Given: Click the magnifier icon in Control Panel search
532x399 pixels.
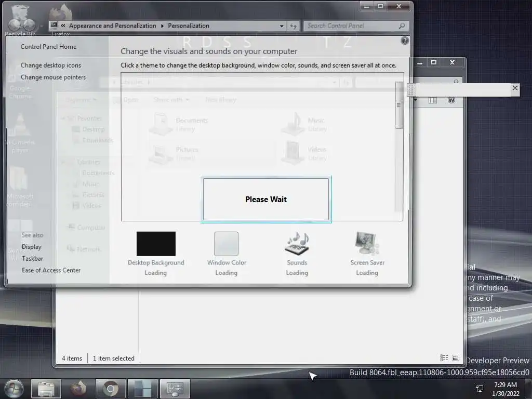Looking at the screenshot, I should coord(402,26).
